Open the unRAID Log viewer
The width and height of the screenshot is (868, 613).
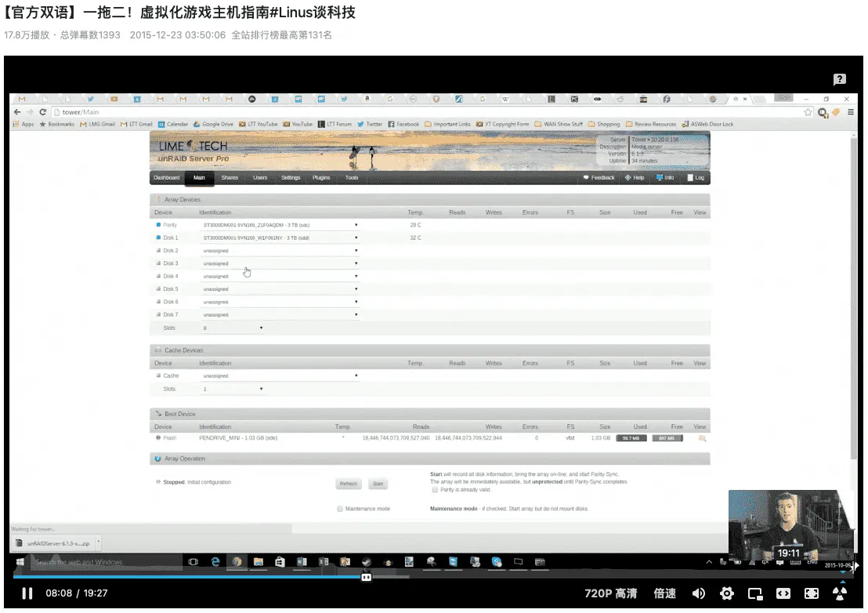[x=696, y=177]
